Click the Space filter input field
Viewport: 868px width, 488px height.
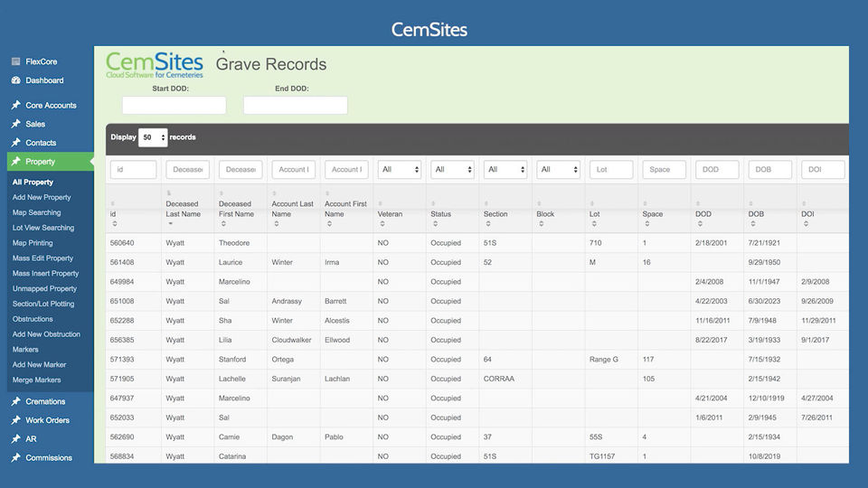coord(665,169)
